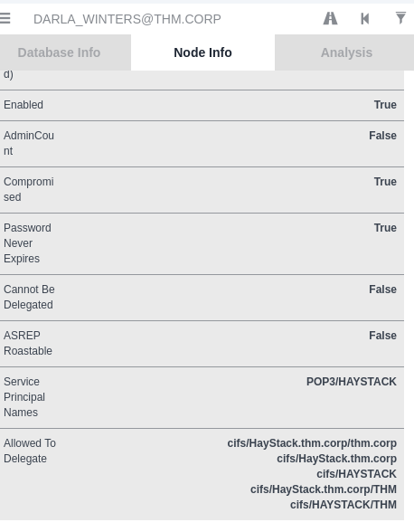Click cifs/HayStack.thm.corp/thm.corp delegate entry

coord(312,443)
